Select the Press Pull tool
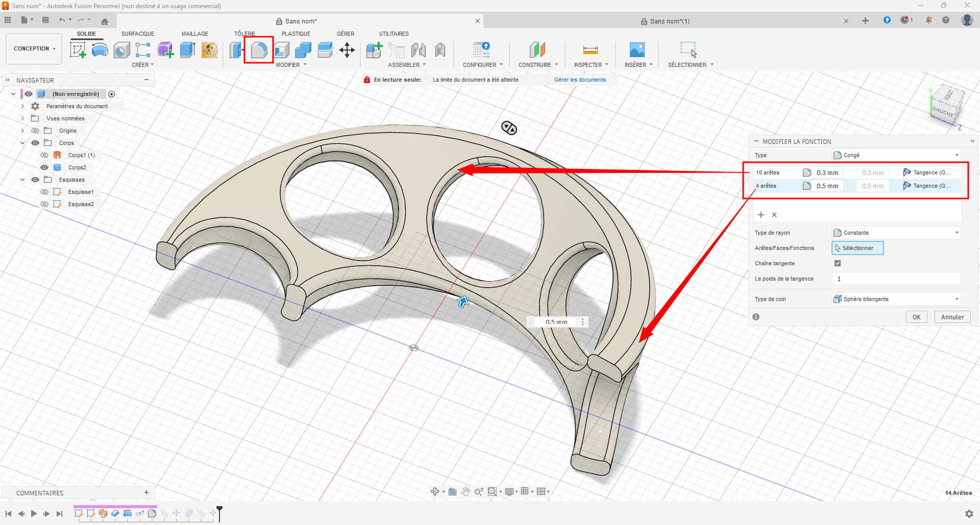The height and width of the screenshot is (525, 980). click(237, 50)
